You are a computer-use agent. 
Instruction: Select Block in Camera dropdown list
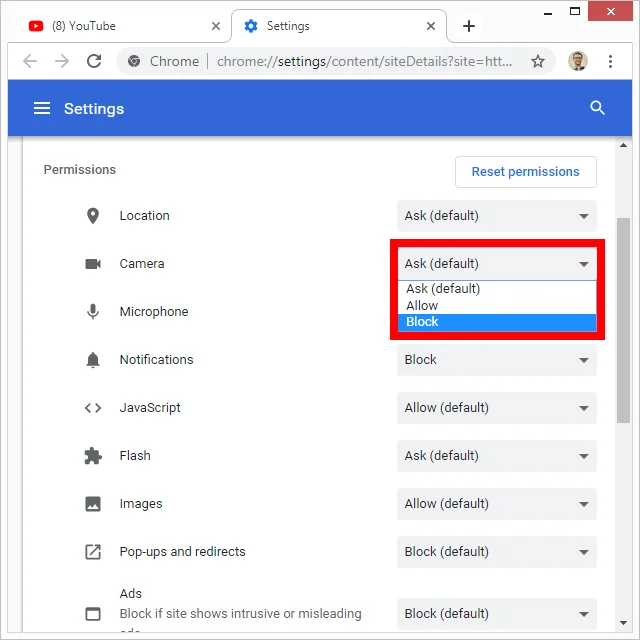[x=497, y=322]
